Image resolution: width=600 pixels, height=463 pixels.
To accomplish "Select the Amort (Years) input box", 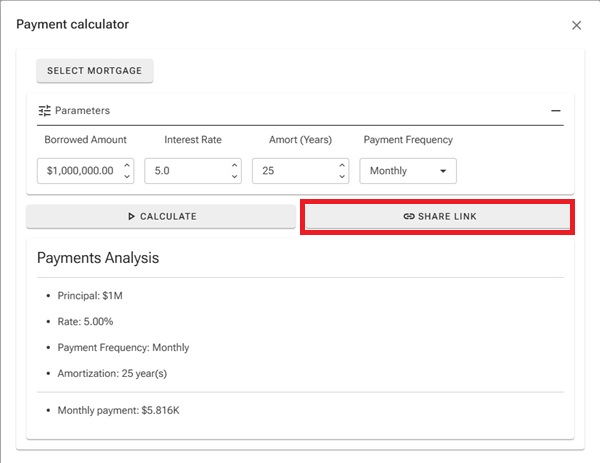I will [292, 171].
